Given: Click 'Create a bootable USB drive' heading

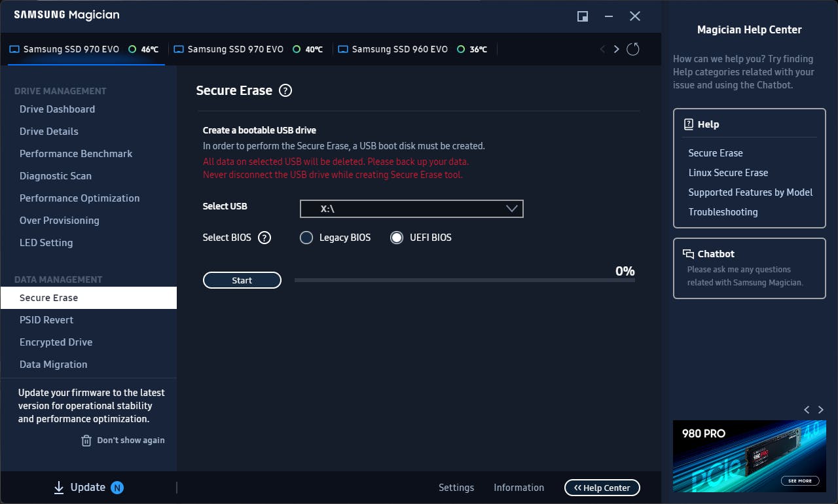Looking at the screenshot, I should (x=259, y=130).
